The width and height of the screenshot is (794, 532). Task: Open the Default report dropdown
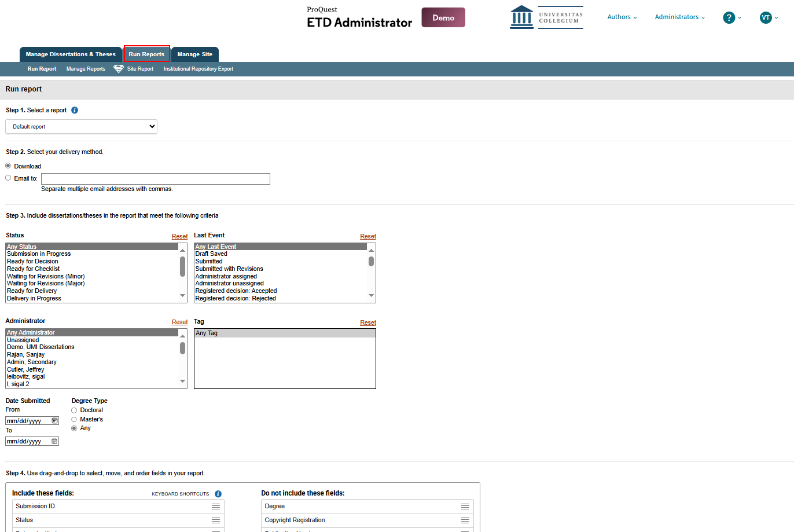point(81,126)
